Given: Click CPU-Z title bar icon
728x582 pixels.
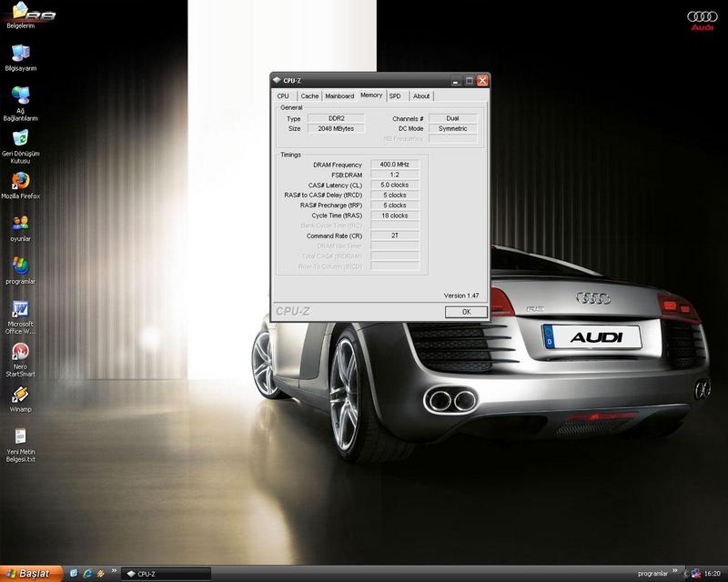Looking at the screenshot, I should coord(278,80).
